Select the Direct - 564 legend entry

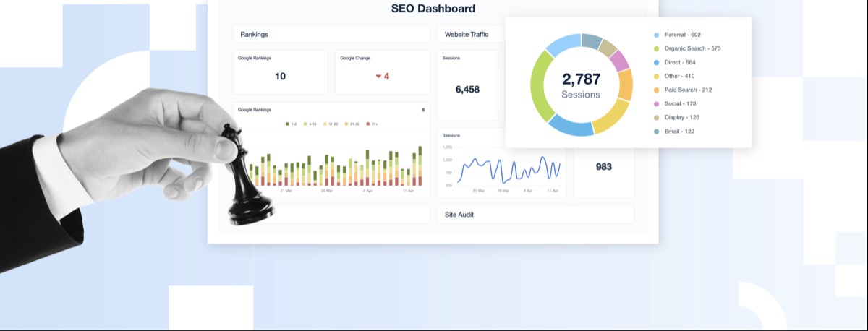tap(673, 62)
